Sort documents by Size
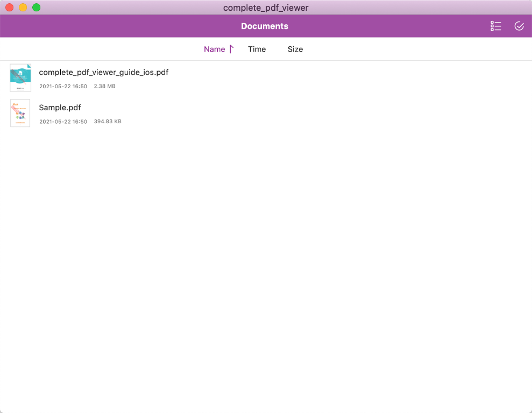The height and width of the screenshot is (413, 532). 295,49
